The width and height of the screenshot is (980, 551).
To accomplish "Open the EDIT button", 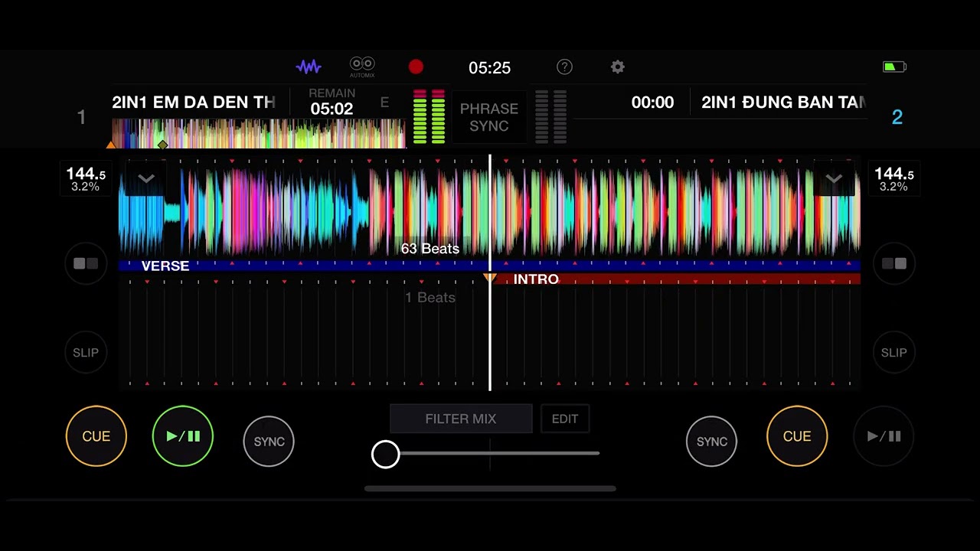I will click(x=565, y=419).
